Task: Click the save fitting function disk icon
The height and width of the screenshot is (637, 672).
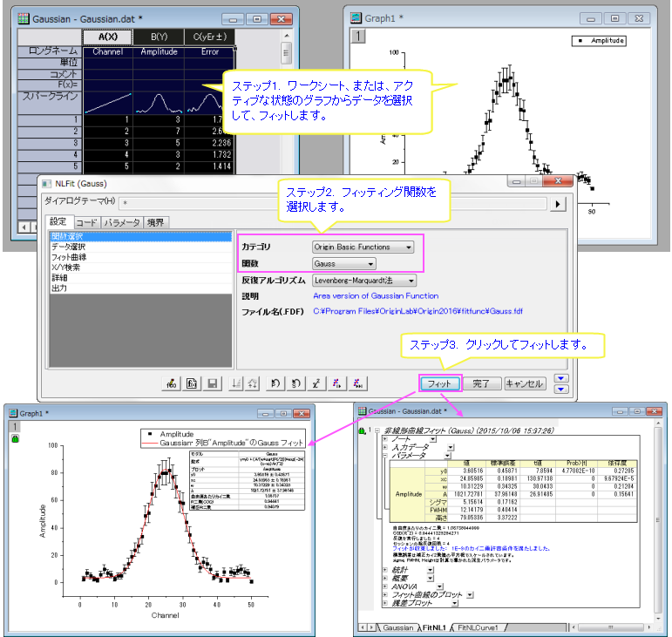Action: point(212,383)
